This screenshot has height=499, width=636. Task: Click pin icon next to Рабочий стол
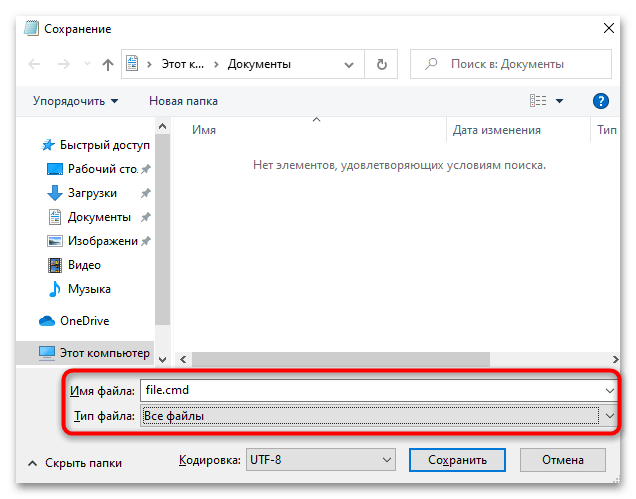[146, 169]
